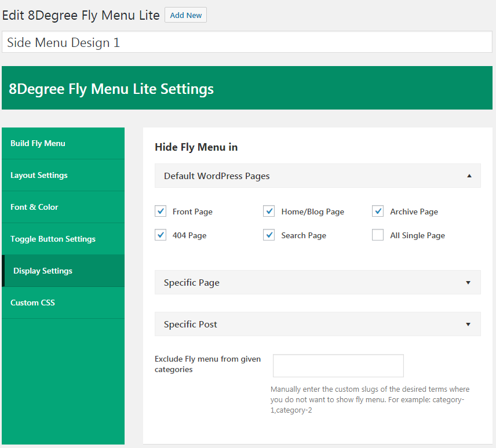Open the Font & Color tab

(x=63, y=207)
